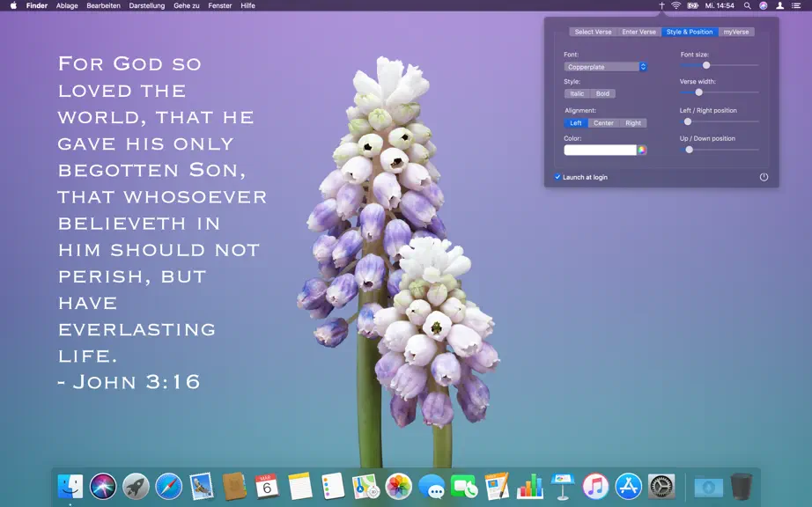Click Siri icon in the menu bar
The width and height of the screenshot is (812, 507).
(x=764, y=5)
